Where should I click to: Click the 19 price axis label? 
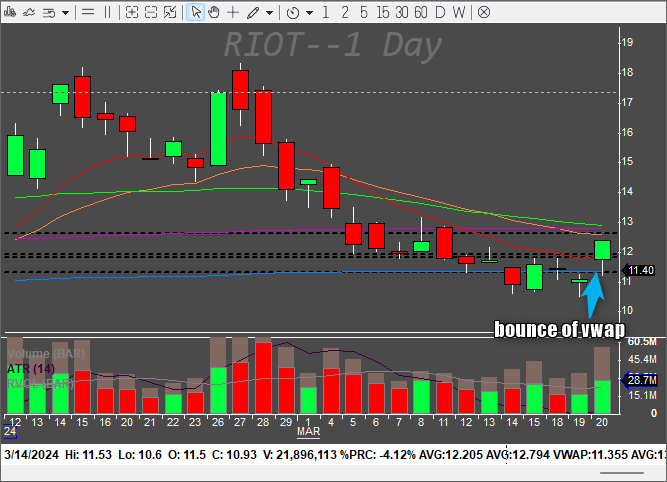click(x=627, y=42)
